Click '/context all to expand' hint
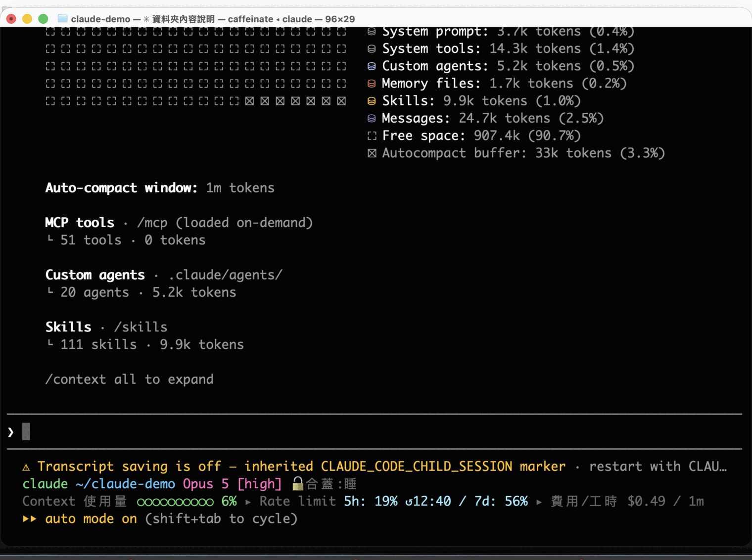Screen dimensions: 752x560 pos(129,379)
